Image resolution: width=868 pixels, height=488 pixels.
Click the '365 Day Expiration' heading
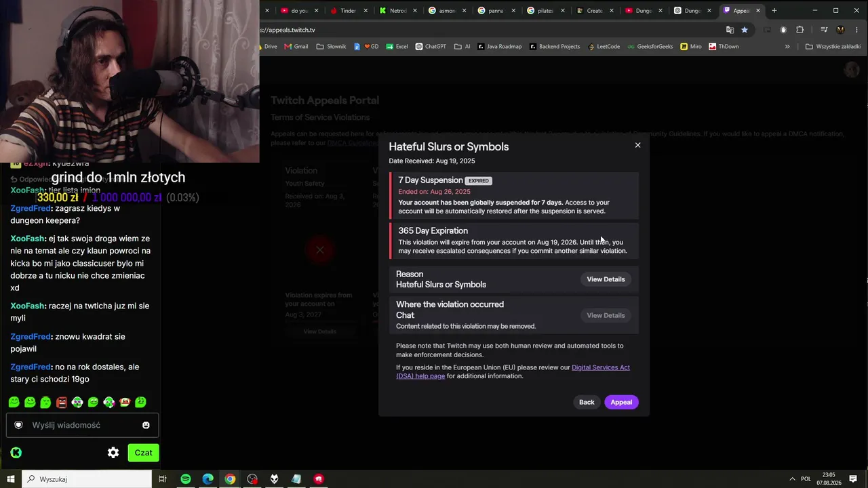(x=433, y=230)
